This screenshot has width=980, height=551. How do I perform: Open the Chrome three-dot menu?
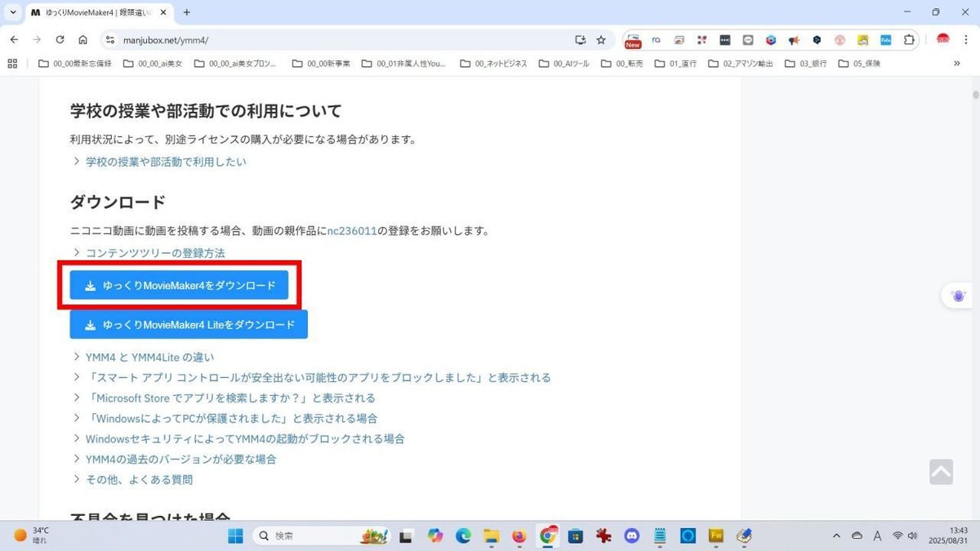coord(966,39)
